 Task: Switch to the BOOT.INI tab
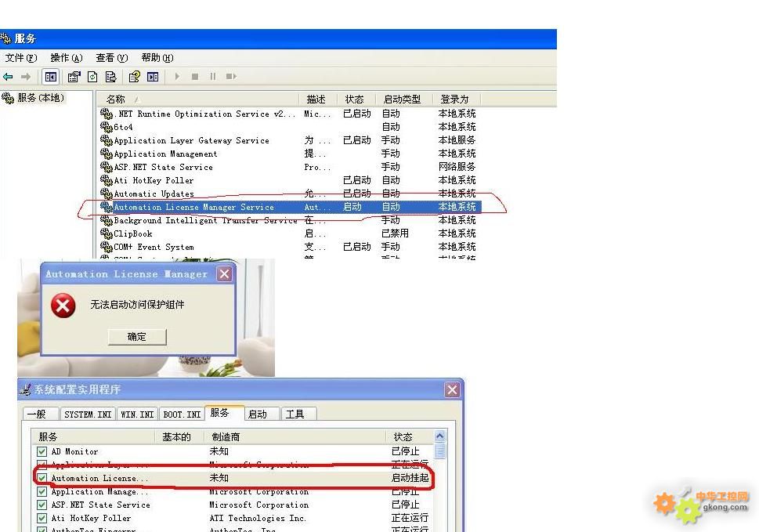click(x=182, y=414)
